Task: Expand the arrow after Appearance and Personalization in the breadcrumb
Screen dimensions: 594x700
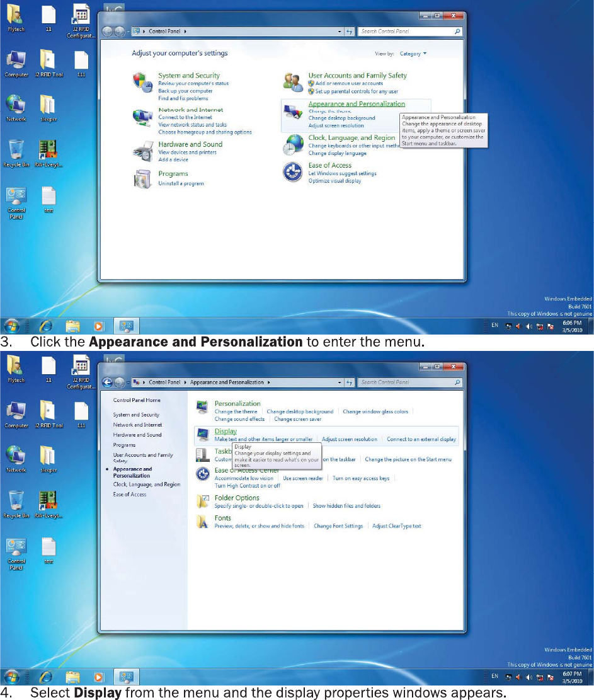Action: (269, 382)
